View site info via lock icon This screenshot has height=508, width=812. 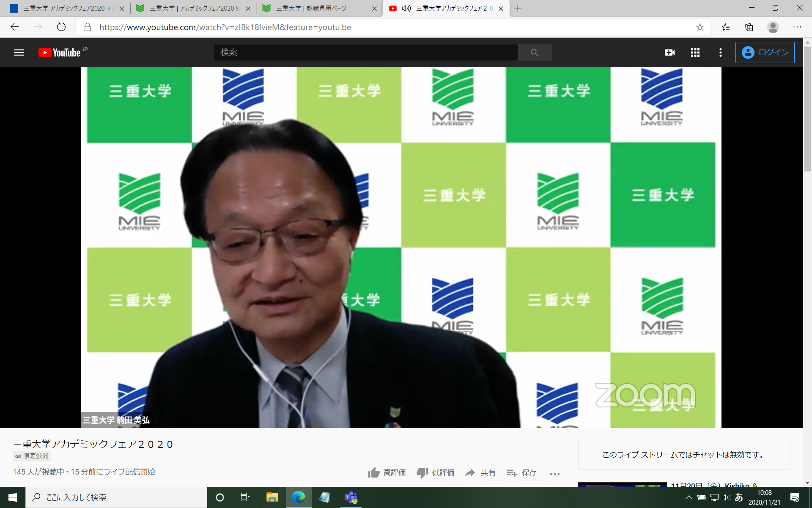click(x=88, y=27)
